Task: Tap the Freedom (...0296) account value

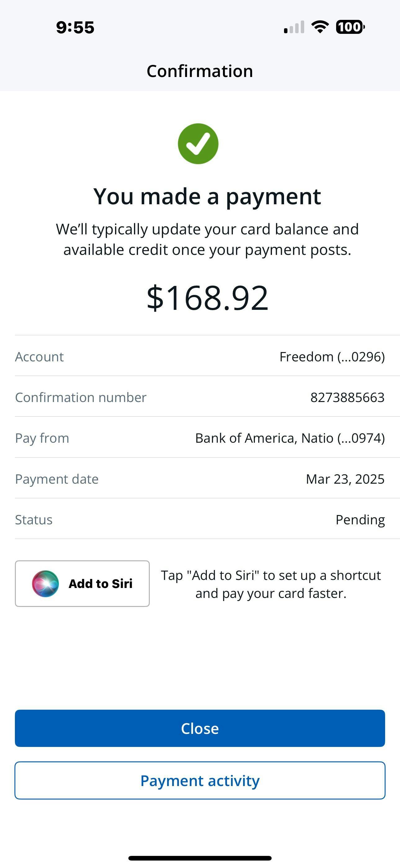Action: pos(332,356)
